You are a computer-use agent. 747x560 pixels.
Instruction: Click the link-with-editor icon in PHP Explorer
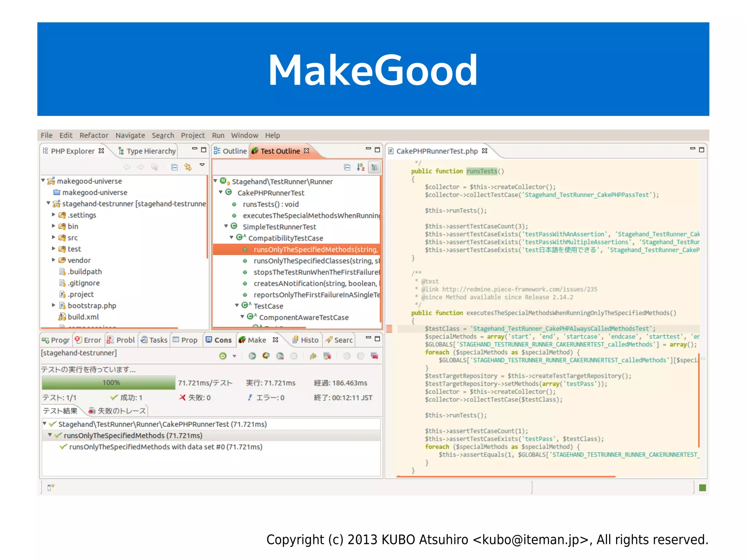pos(188,167)
